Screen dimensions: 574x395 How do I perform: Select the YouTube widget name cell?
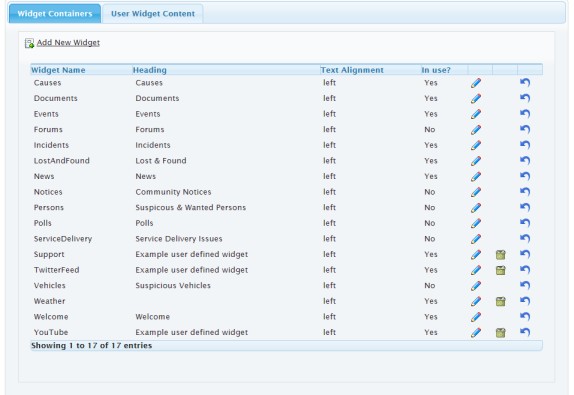pos(51,332)
